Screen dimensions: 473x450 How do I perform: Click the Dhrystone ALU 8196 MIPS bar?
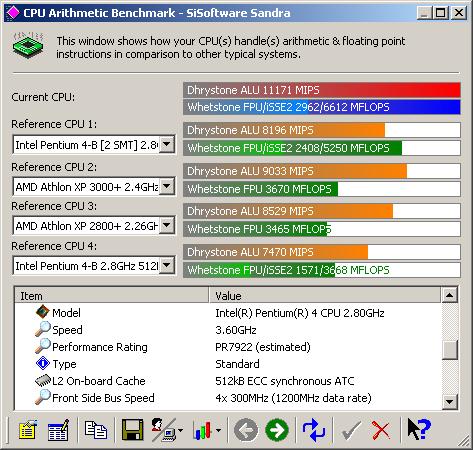[322, 130]
